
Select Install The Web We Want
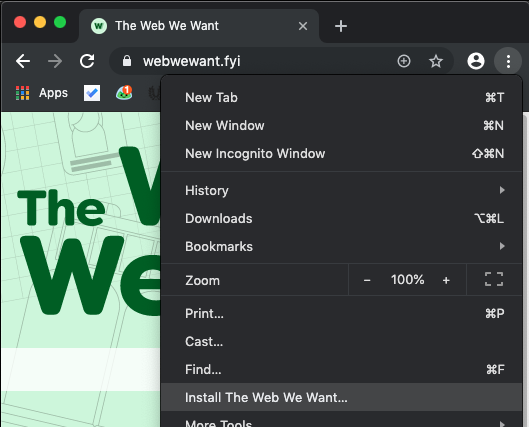341,397
